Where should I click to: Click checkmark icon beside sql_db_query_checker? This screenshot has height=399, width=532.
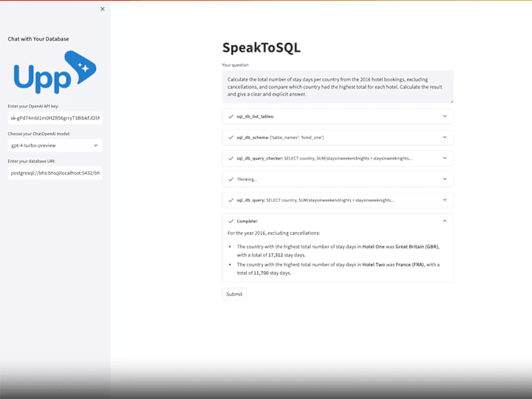tap(231, 158)
